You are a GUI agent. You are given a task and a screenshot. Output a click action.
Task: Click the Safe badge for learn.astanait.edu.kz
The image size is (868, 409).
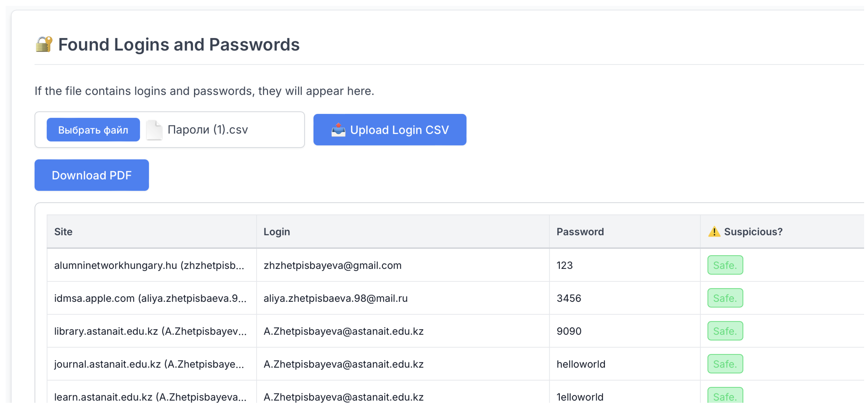click(x=725, y=397)
